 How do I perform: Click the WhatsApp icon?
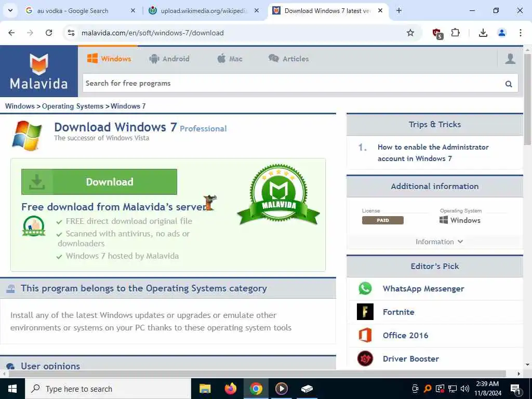365,288
